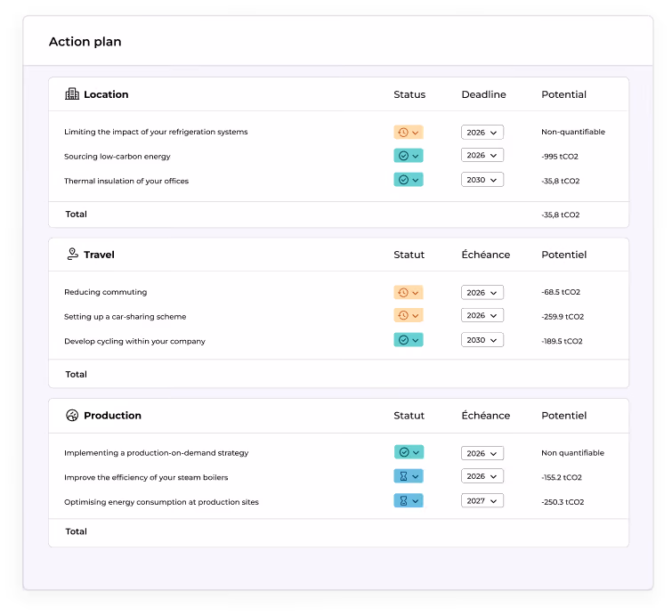Select 'Limiting the impact of your refrigeration systems'

(156, 132)
